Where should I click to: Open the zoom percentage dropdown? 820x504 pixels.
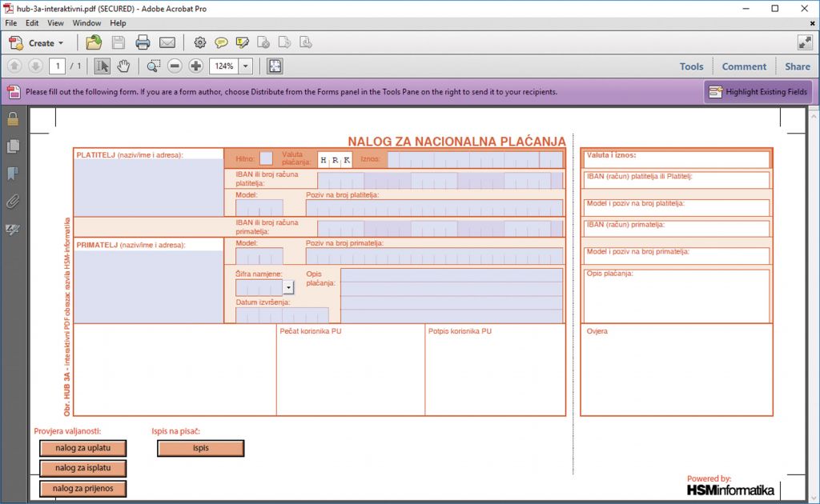(x=246, y=66)
